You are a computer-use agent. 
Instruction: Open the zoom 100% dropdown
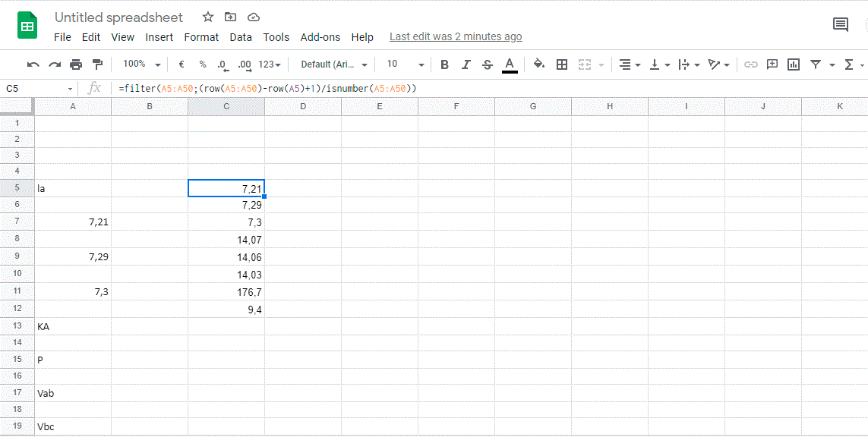coord(142,64)
